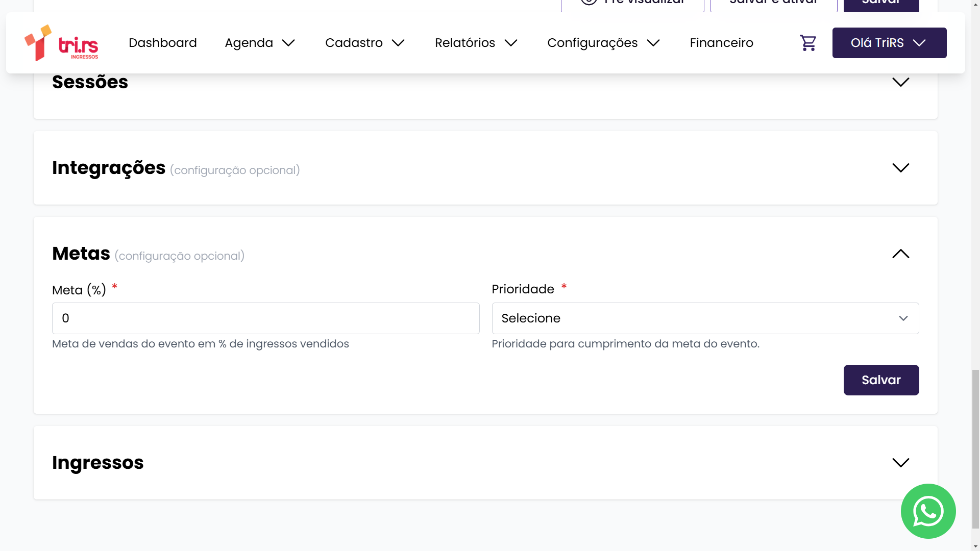Open the Prioridade dropdown
Screen dimensions: 980x551
coord(705,318)
